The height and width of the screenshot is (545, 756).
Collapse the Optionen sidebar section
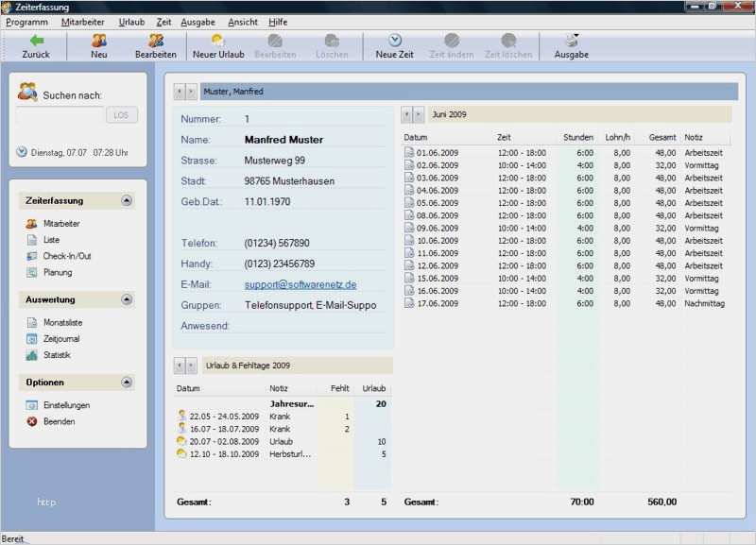127,383
